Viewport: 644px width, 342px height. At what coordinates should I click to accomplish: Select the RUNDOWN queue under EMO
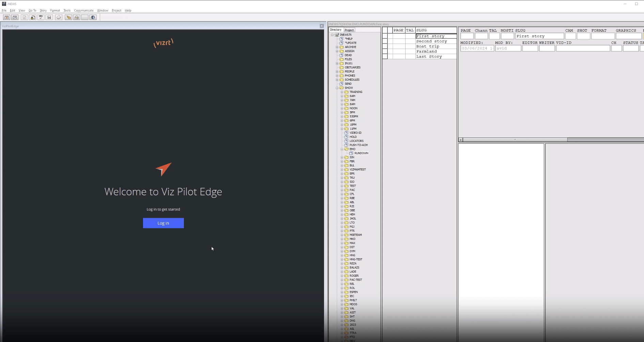click(x=361, y=153)
